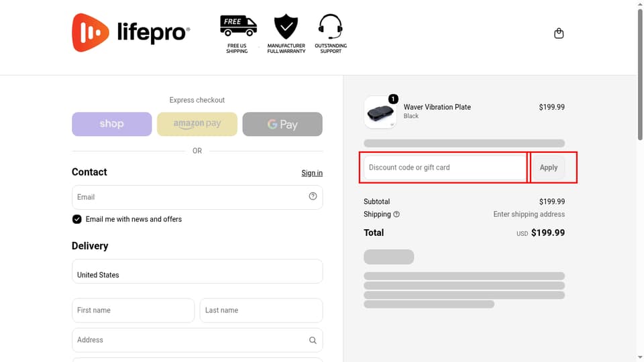Click the help icon in Email field
This screenshot has height=362, width=644.
313,196
